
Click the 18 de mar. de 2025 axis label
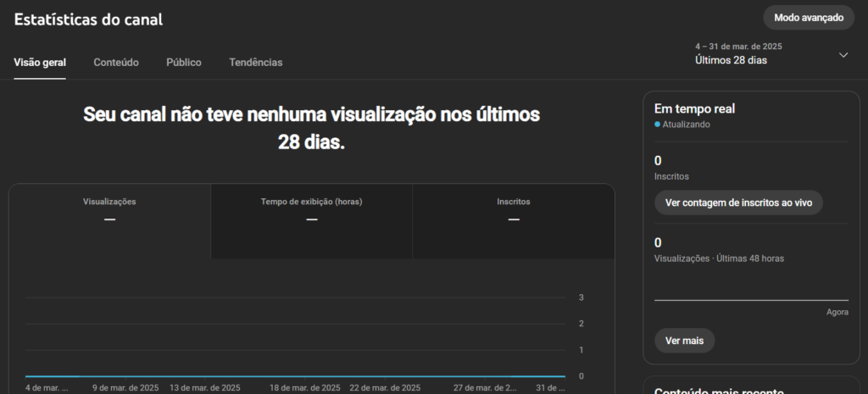[x=305, y=388]
